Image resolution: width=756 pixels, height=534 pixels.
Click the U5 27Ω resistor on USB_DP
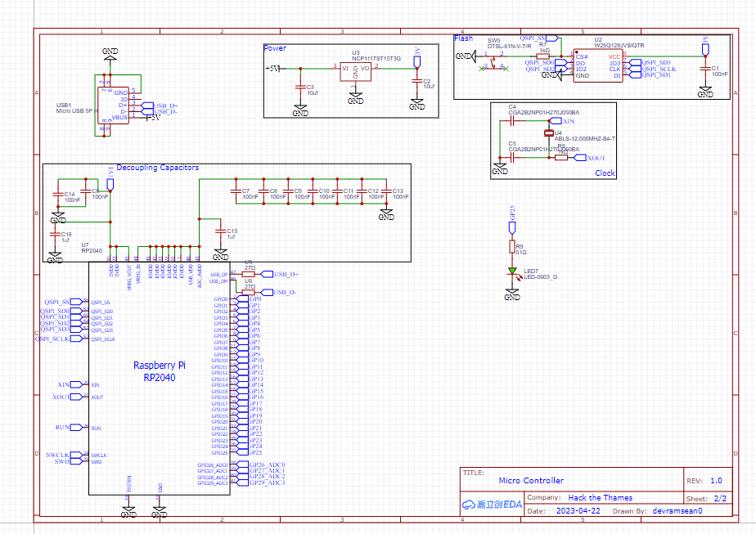[x=248, y=274]
